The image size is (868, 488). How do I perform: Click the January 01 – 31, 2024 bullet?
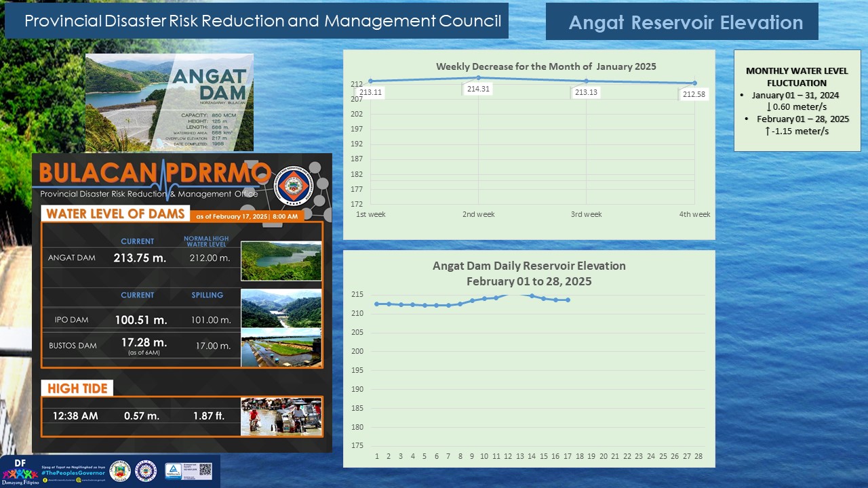tap(795, 96)
